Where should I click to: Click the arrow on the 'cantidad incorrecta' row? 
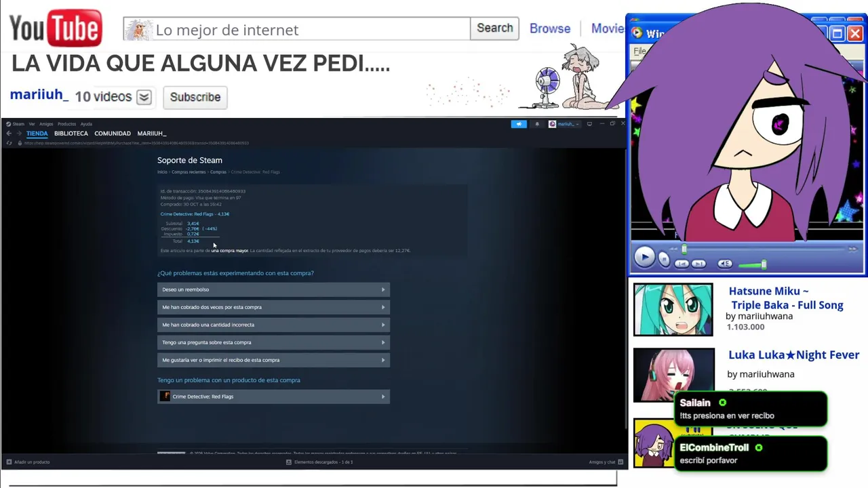tap(383, 325)
